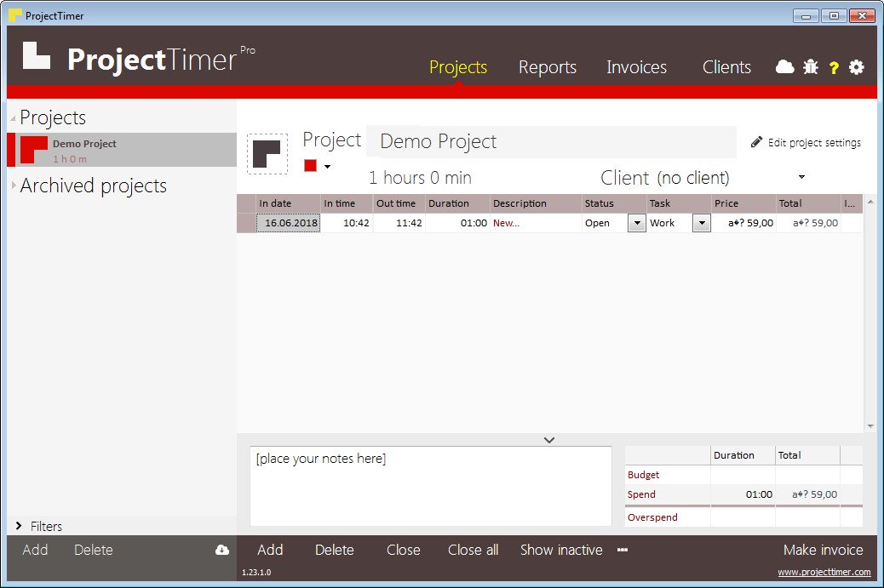
Task: Click Close in the bottom toolbar
Action: [x=403, y=550]
